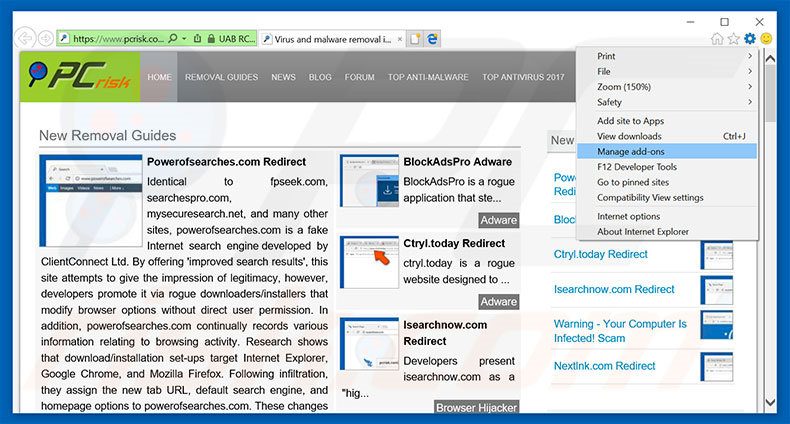Expand the Safety submenu
This screenshot has height=424, width=790.
(x=667, y=102)
